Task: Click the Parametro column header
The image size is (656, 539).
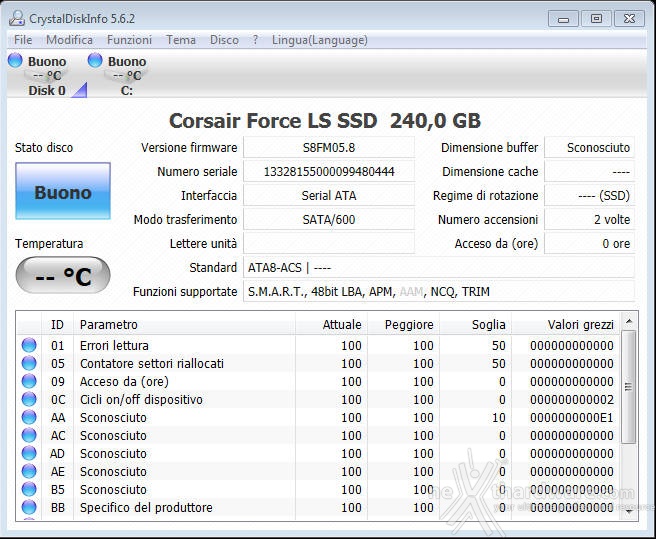Action: pyautogui.click(x=184, y=324)
